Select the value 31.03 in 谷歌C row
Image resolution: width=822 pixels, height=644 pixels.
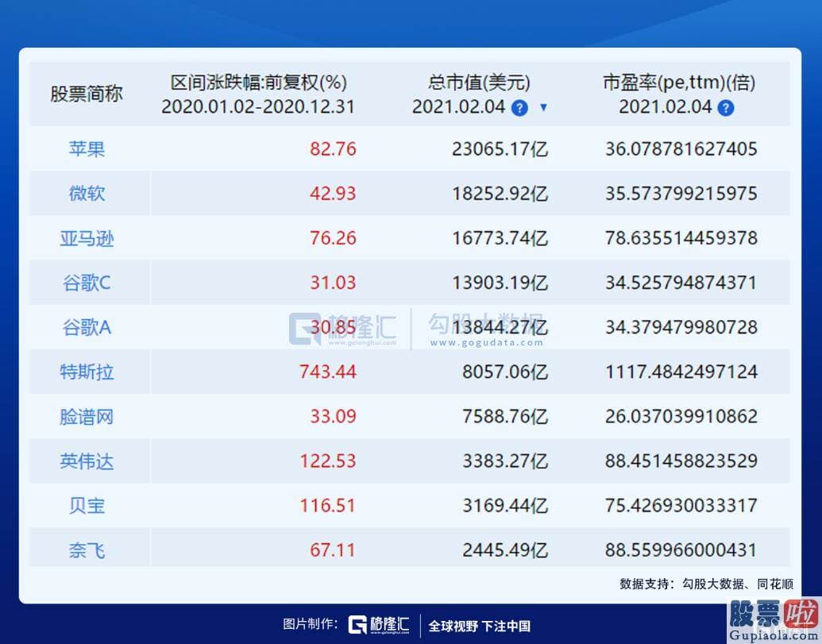tap(333, 283)
